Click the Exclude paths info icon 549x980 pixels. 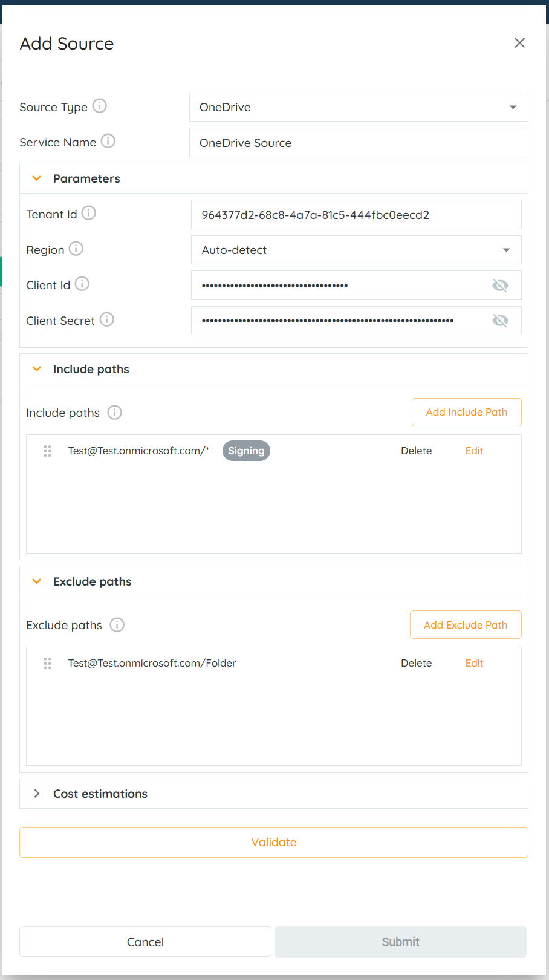(x=117, y=625)
